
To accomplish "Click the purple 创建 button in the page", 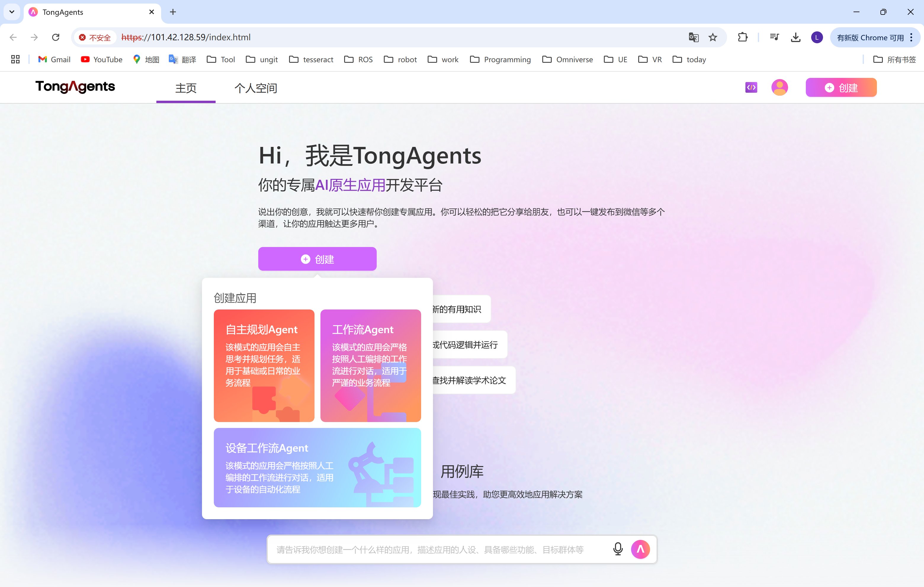I will tap(317, 259).
